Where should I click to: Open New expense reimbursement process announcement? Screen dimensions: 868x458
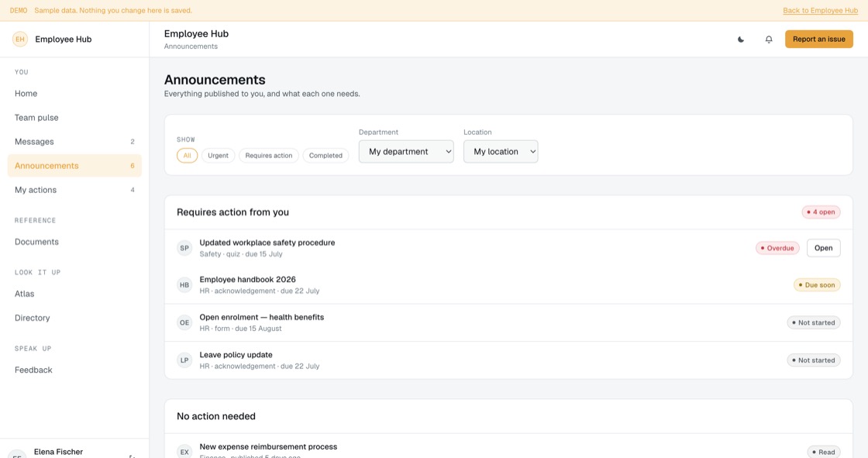(x=268, y=447)
